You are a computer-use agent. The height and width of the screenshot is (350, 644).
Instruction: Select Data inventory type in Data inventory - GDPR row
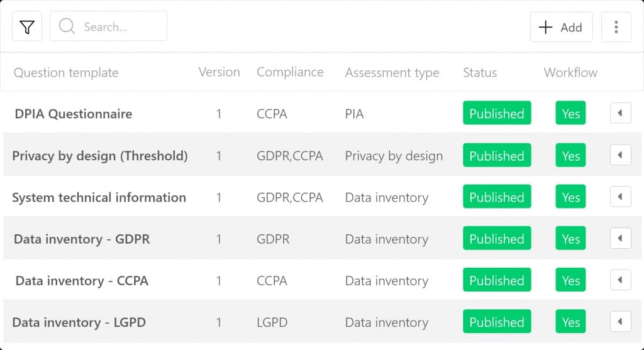coord(387,239)
